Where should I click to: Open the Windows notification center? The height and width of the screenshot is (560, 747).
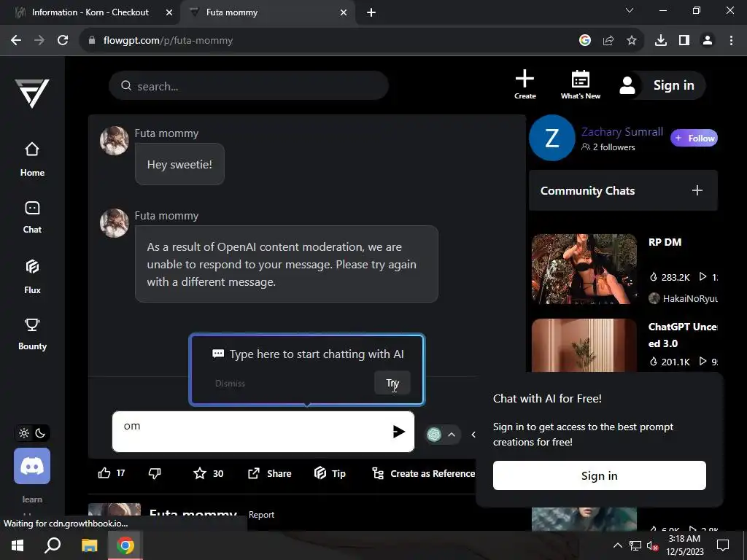[x=723, y=545]
